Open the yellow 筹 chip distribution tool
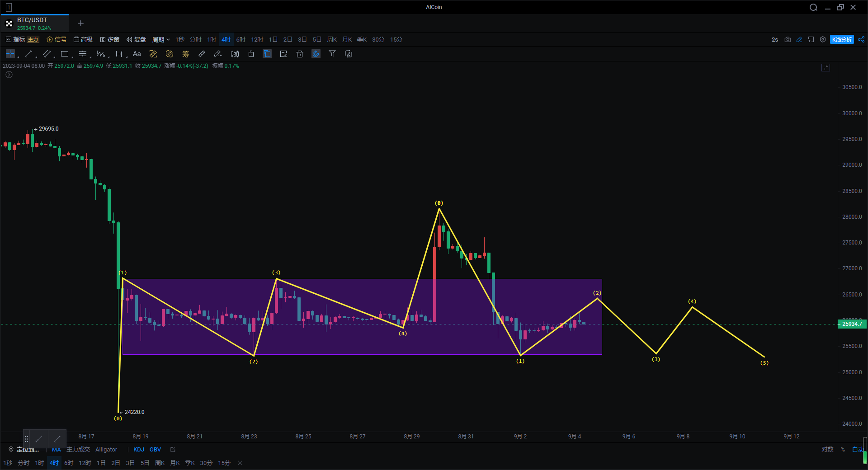This screenshot has height=470, width=868. click(186, 54)
